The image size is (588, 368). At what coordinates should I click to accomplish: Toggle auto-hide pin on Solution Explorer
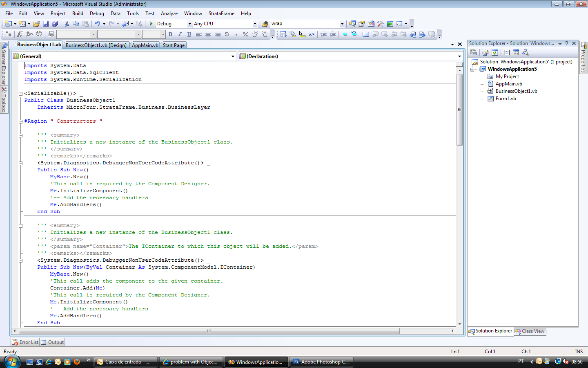pyautogui.click(x=566, y=43)
